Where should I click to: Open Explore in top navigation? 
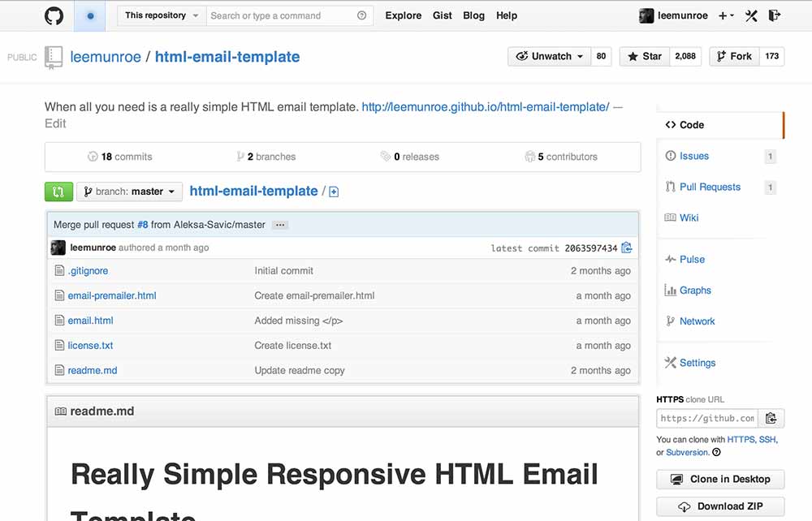[x=404, y=15]
